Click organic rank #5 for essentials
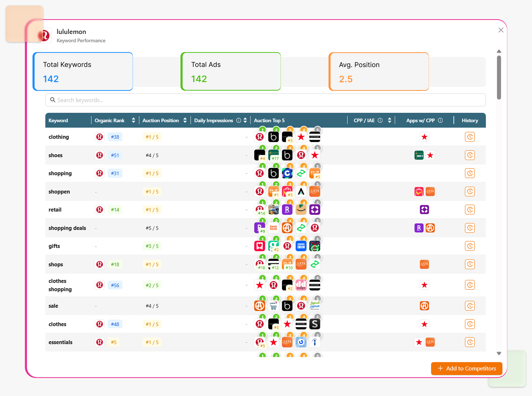Screen dimensions: 532x396 [114, 342]
